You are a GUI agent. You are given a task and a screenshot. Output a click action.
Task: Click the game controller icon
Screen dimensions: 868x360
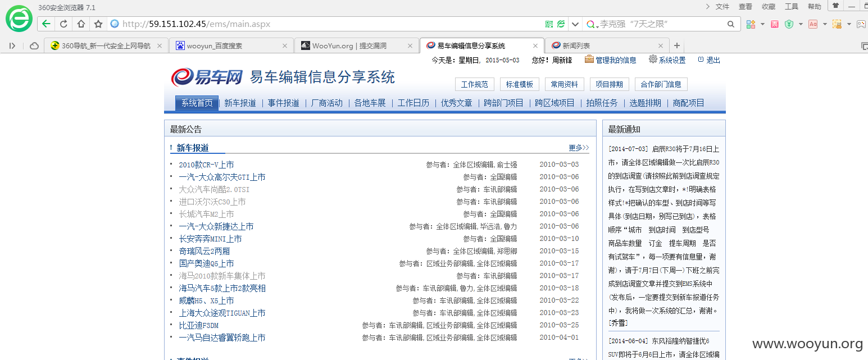point(861,24)
